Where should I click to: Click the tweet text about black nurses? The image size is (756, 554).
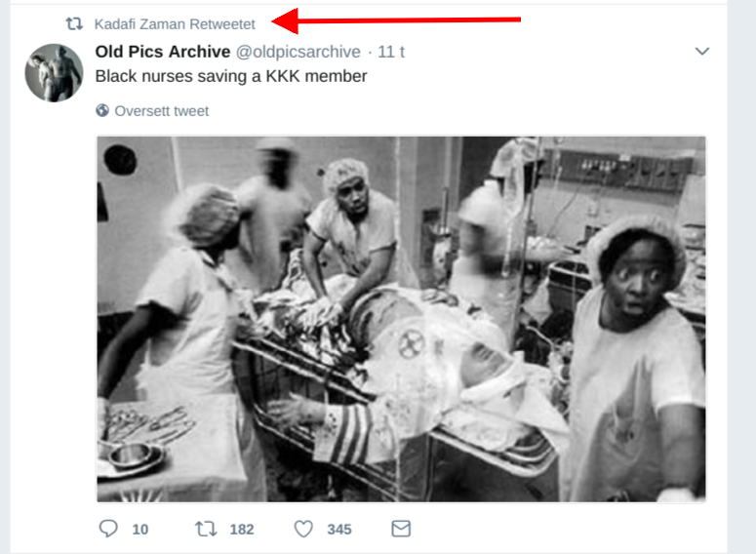231,76
